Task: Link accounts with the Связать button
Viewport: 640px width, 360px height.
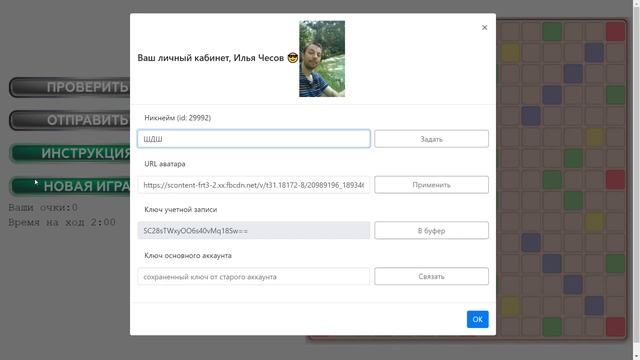Action: coord(431,276)
